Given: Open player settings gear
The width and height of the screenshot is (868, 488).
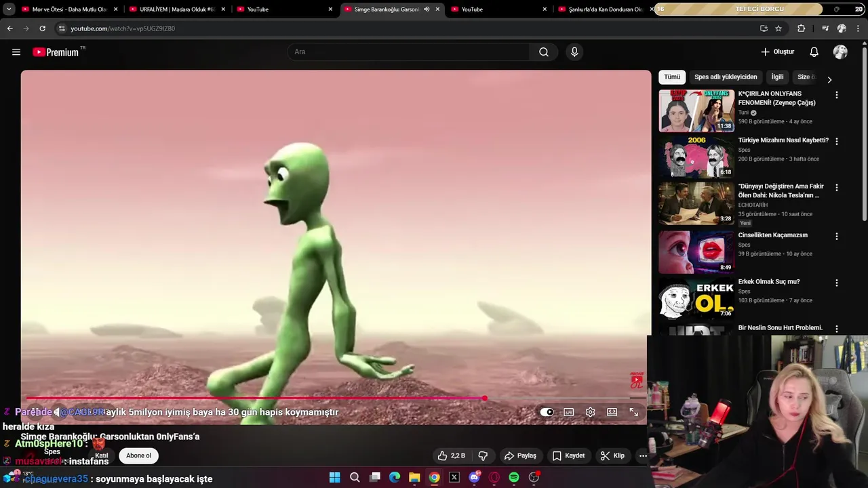Looking at the screenshot, I should 591,412.
